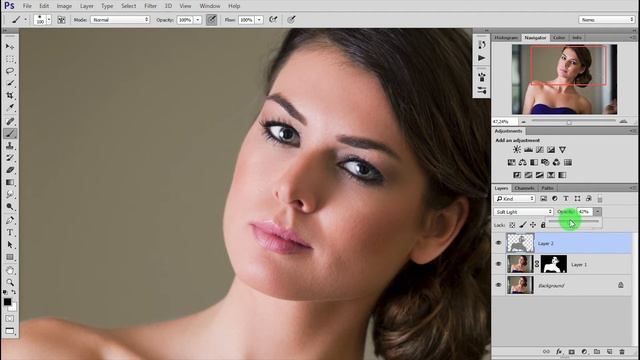
Task: Toggle visibility of Layer 1
Action: coord(498,264)
